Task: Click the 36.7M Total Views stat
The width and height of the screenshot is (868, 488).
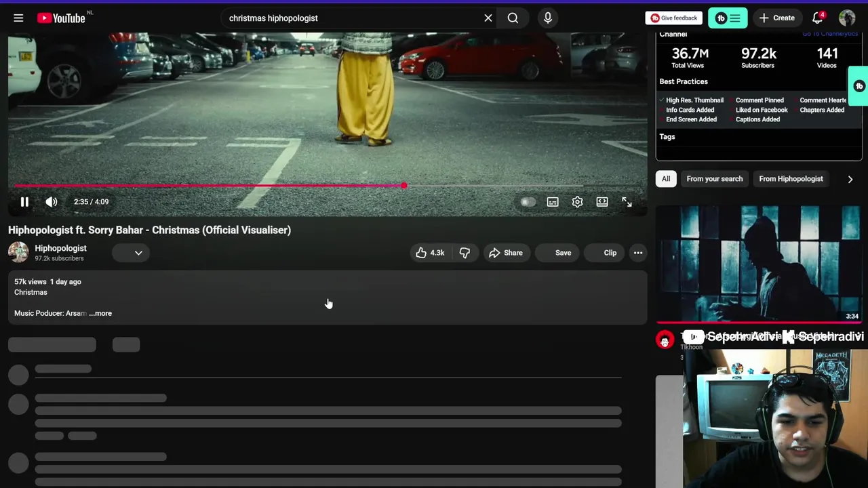Action: point(690,58)
